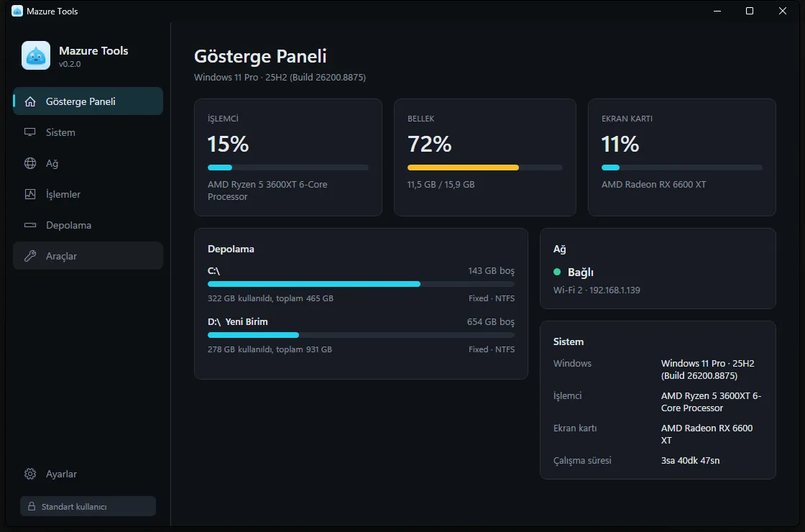The image size is (805, 532).
Task: Click the Gösterge Paneli page heading
Action: coord(260,56)
